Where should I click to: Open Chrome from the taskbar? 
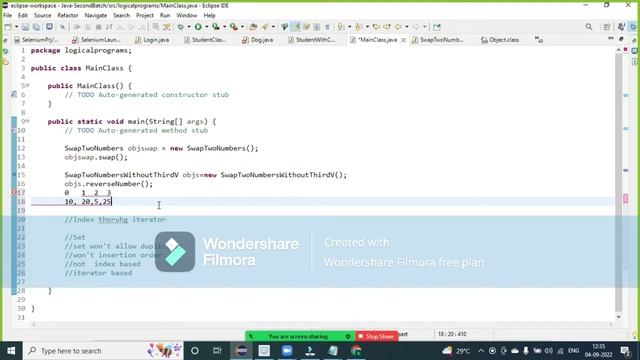356,351
